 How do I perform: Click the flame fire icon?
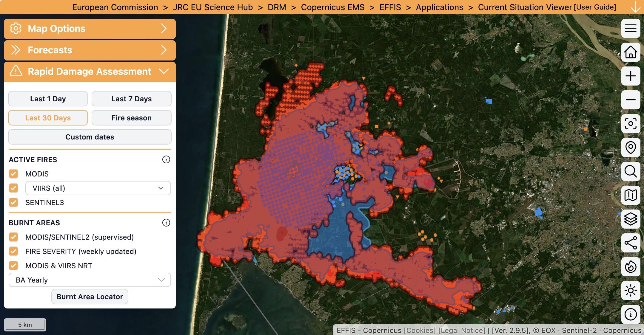[x=631, y=267]
